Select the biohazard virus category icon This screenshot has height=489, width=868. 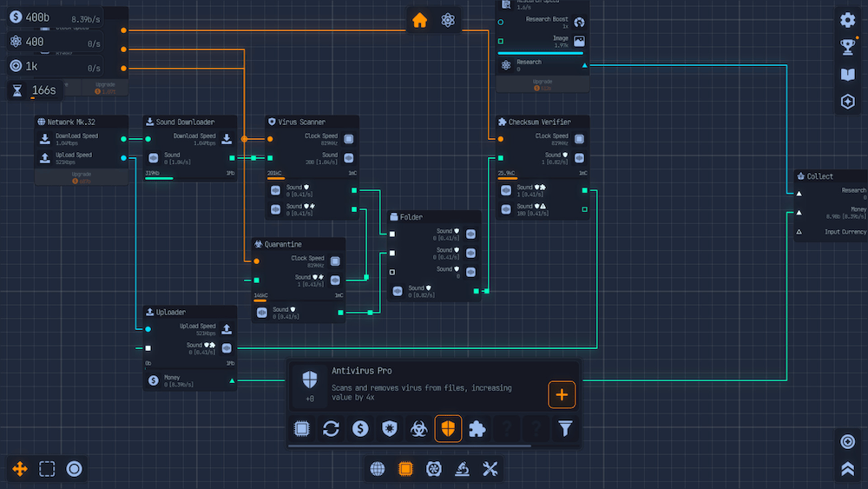(x=418, y=428)
